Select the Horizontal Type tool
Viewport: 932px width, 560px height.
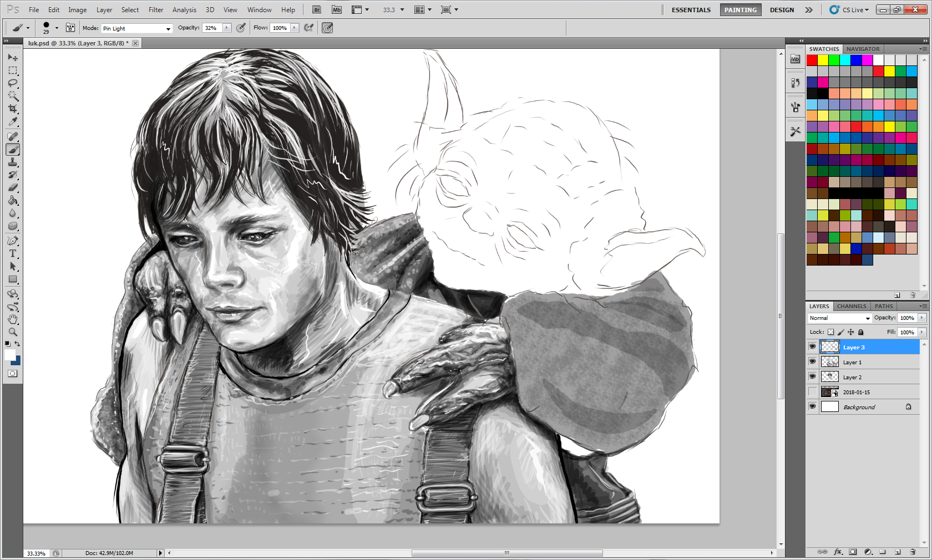click(13, 253)
